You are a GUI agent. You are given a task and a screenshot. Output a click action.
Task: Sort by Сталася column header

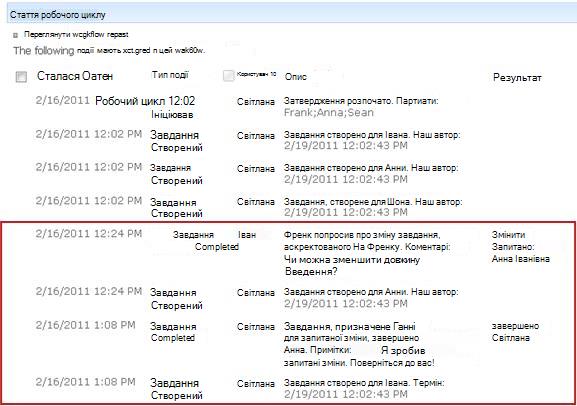[x=75, y=76]
